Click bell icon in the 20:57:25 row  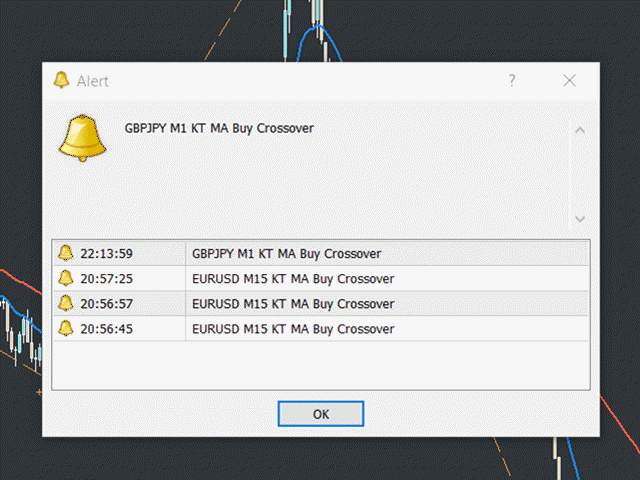point(65,278)
